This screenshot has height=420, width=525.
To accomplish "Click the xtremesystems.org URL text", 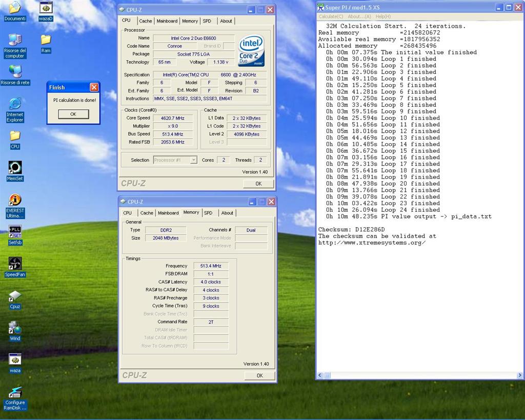I will coord(372,243).
